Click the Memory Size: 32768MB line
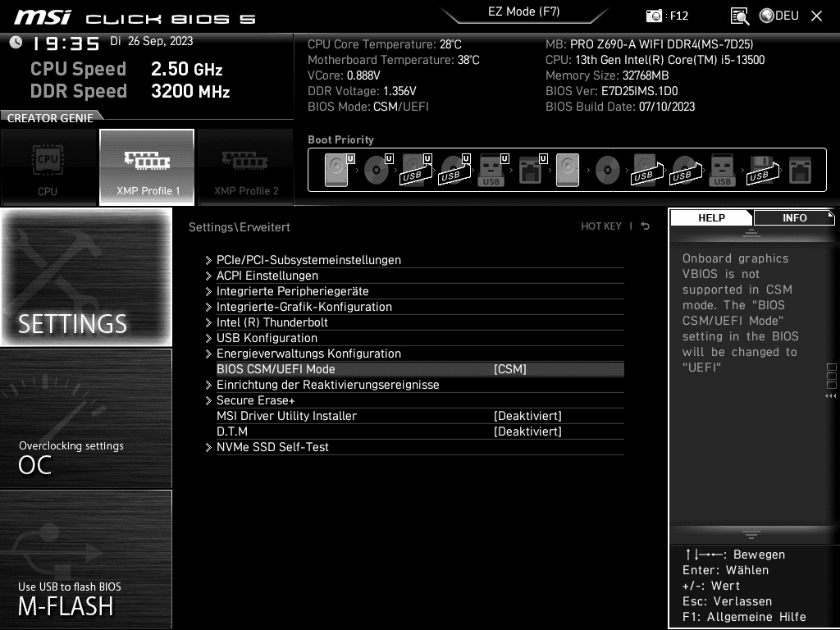This screenshot has width=840, height=630. (x=607, y=75)
